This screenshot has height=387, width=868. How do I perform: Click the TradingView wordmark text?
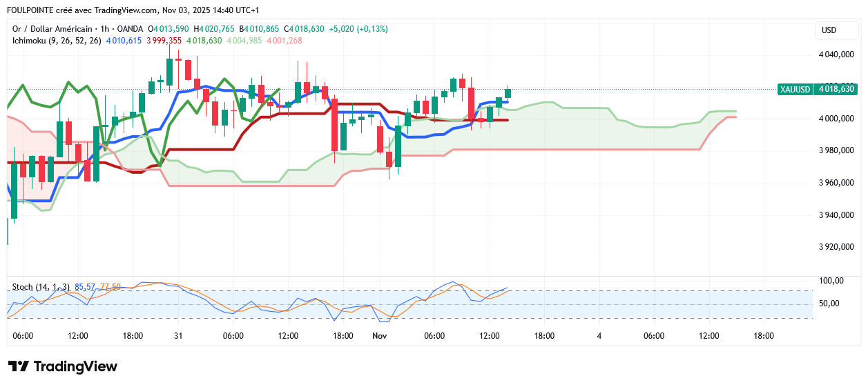(75, 366)
